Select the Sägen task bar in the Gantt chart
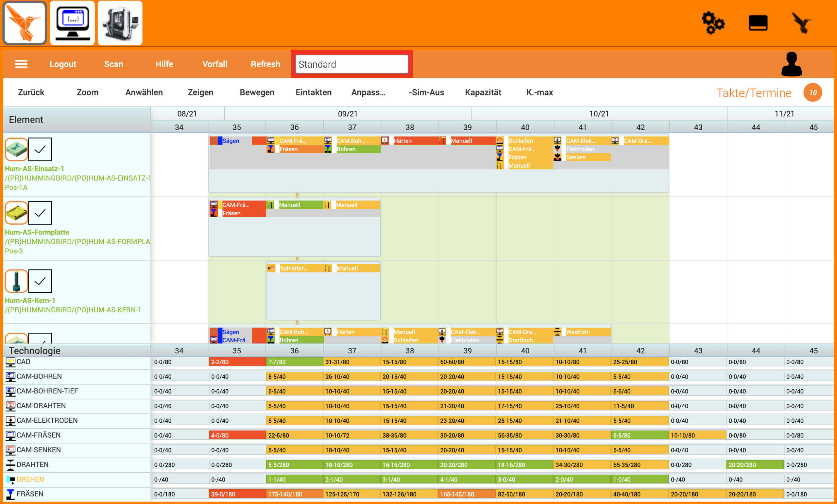This screenshot has width=837, height=504. tap(230, 140)
